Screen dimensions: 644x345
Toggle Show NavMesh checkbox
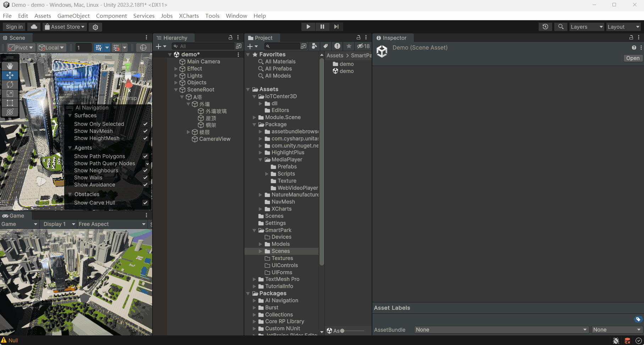(145, 131)
